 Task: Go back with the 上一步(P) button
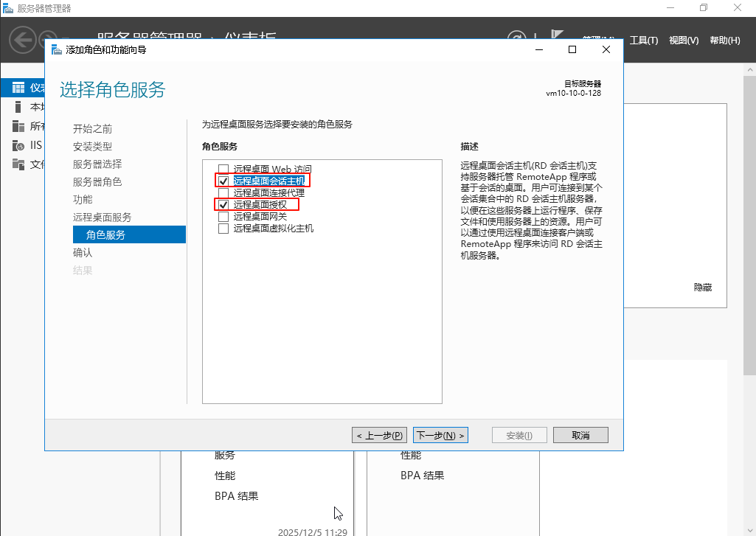click(379, 435)
